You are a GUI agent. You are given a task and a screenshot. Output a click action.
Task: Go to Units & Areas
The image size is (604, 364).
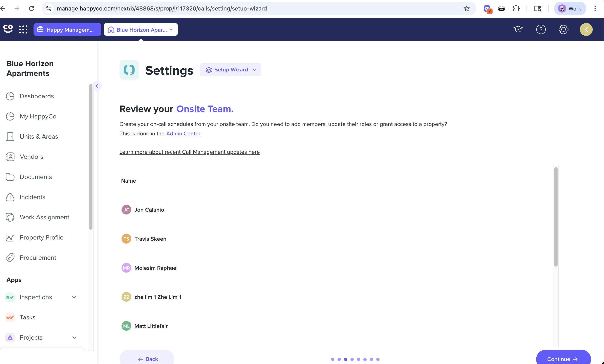tap(39, 136)
